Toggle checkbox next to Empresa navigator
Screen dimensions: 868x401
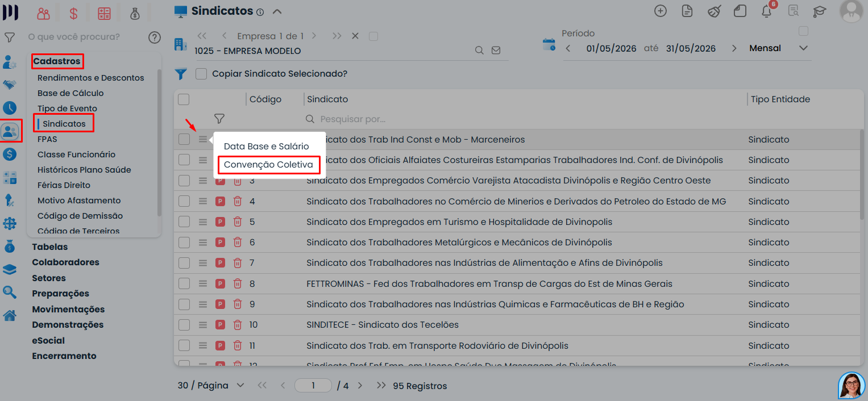pyautogui.click(x=373, y=36)
